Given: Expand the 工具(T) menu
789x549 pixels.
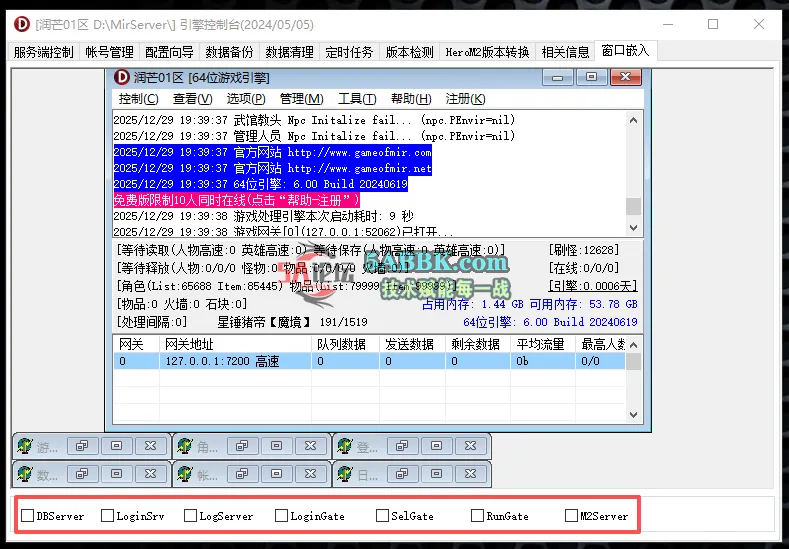Looking at the screenshot, I should (x=356, y=99).
